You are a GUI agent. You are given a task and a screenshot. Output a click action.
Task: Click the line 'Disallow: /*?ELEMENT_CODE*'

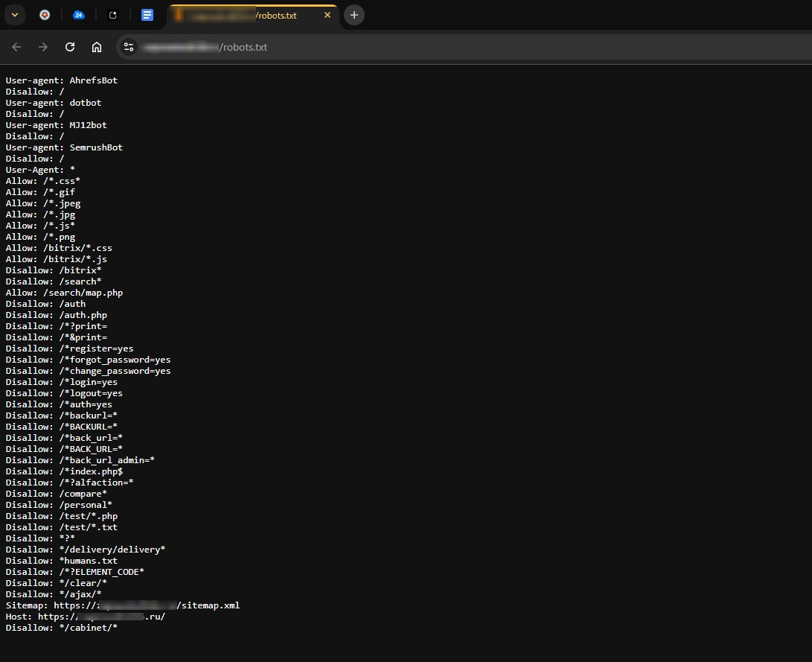[x=75, y=572]
